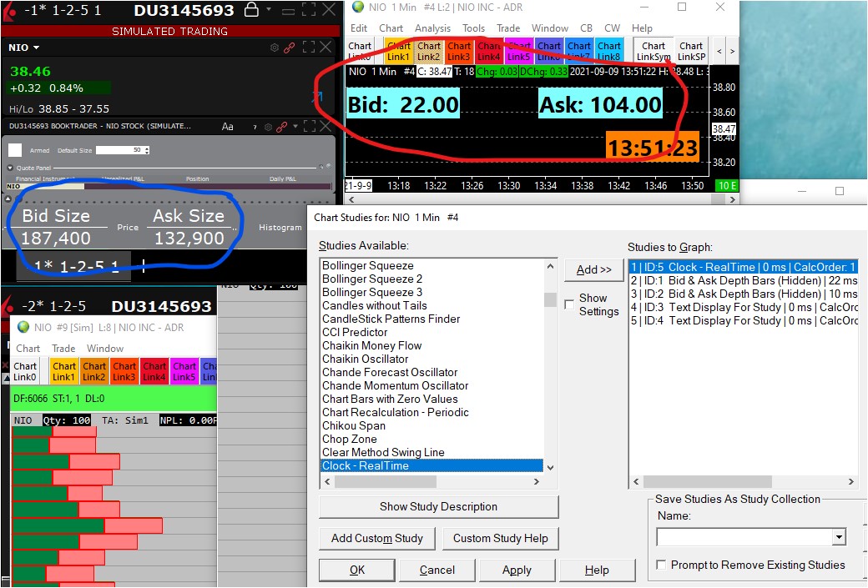Open the Help menu in chart #4 menu bar
The width and height of the screenshot is (868, 588).
pos(642,28)
